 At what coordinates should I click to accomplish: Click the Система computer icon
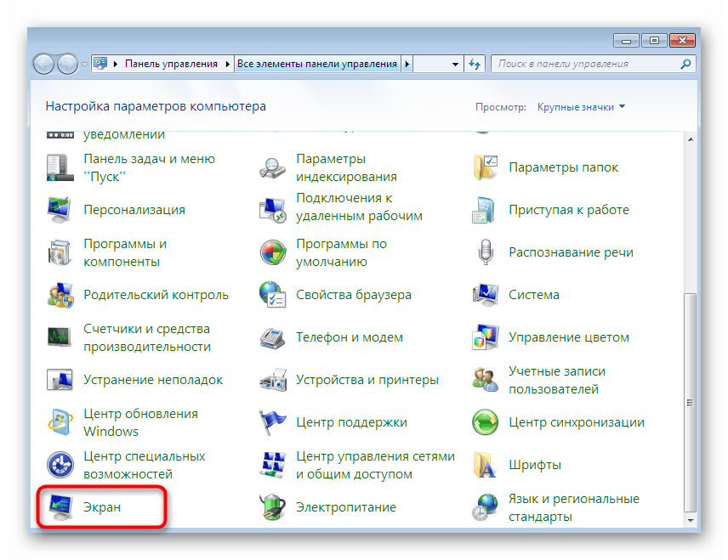485,295
